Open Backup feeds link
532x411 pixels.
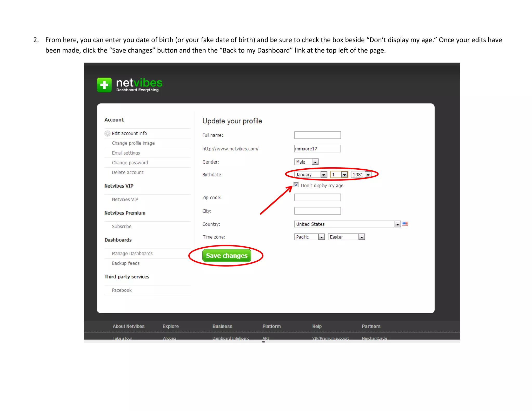click(x=126, y=263)
